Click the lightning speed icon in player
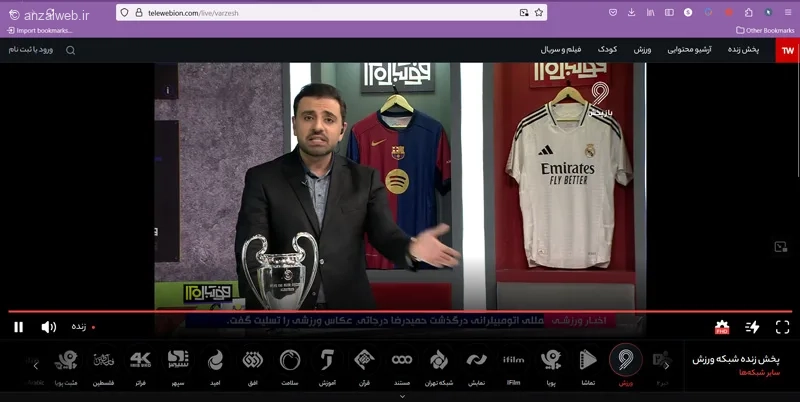This screenshot has height=402, width=800. (752, 327)
